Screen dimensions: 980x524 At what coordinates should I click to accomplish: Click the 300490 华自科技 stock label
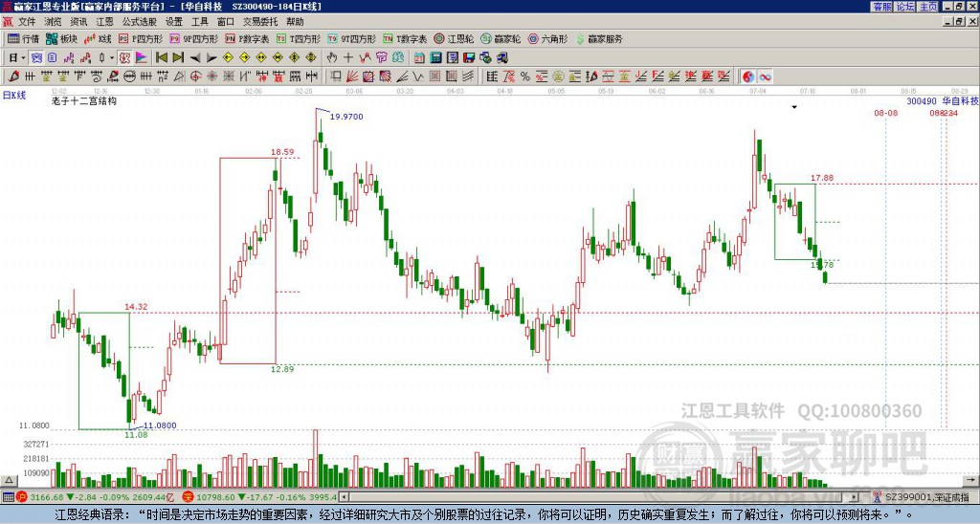pyautogui.click(x=942, y=100)
